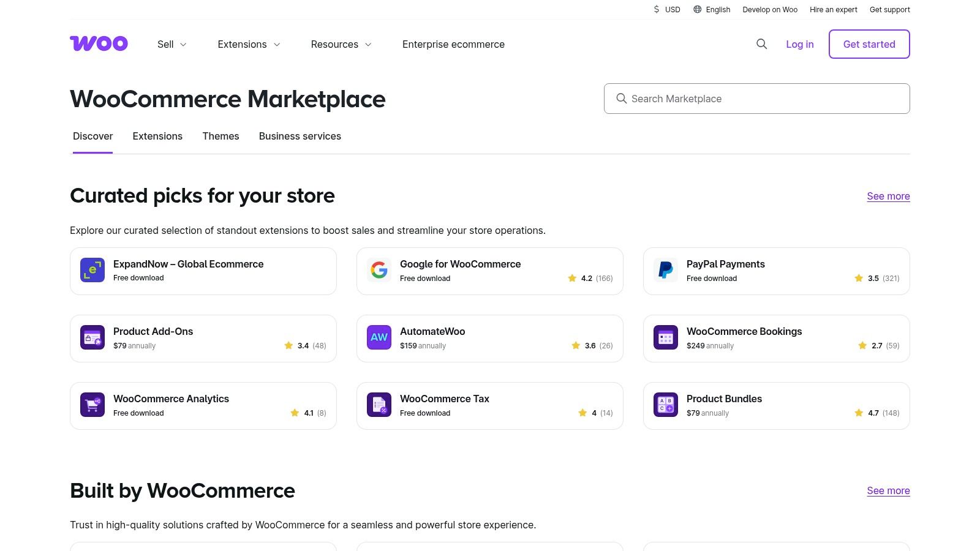The height and width of the screenshot is (551, 980).
Task: Click the Product Bundles rating star
Action: pos(859,413)
